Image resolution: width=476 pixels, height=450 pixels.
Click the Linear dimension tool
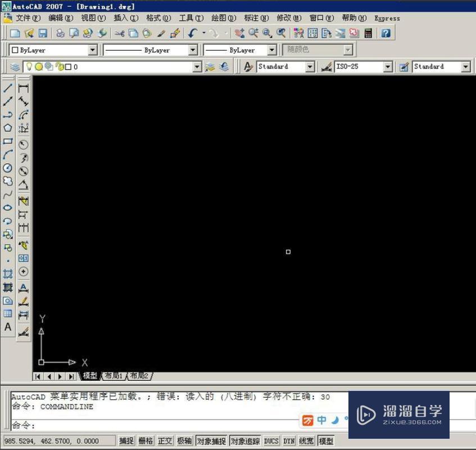pyautogui.click(x=24, y=88)
